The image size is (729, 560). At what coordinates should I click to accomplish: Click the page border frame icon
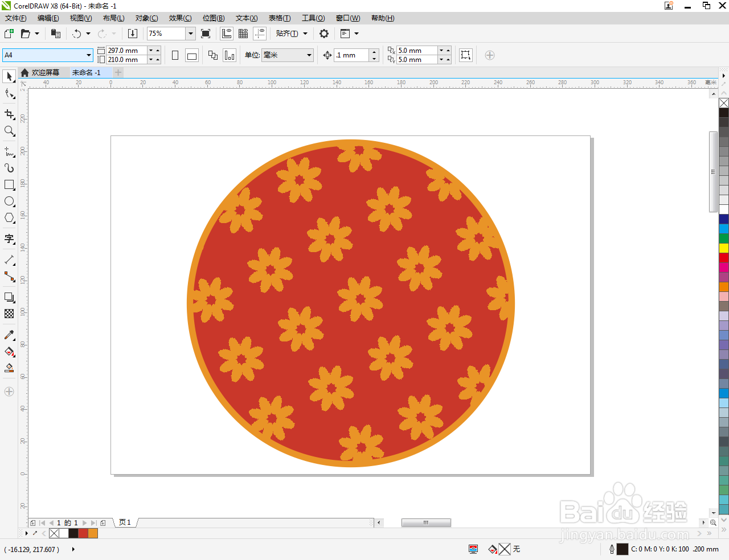click(466, 55)
